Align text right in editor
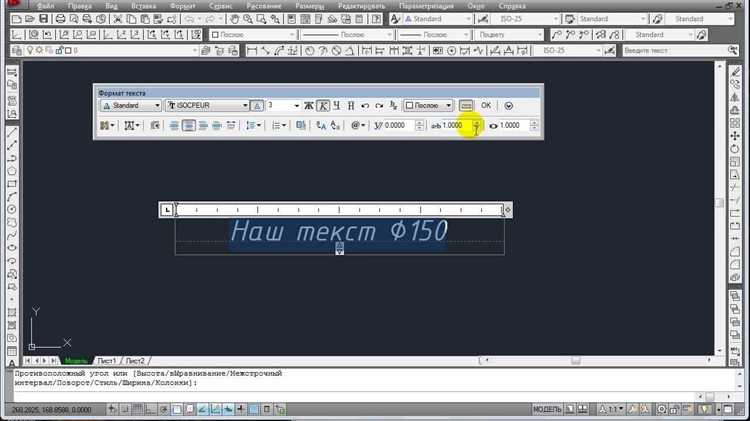This screenshot has width=750, height=421. tap(203, 125)
